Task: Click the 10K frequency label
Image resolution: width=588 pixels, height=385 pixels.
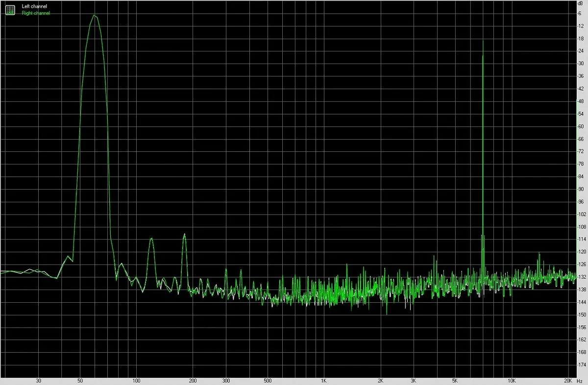Action: (512, 381)
